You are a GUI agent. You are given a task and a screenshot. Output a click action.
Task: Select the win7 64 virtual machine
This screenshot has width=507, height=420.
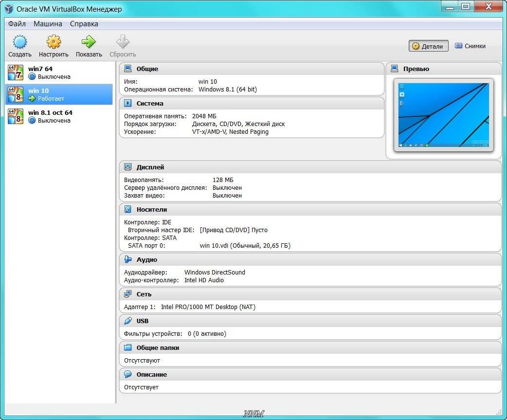coord(59,73)
